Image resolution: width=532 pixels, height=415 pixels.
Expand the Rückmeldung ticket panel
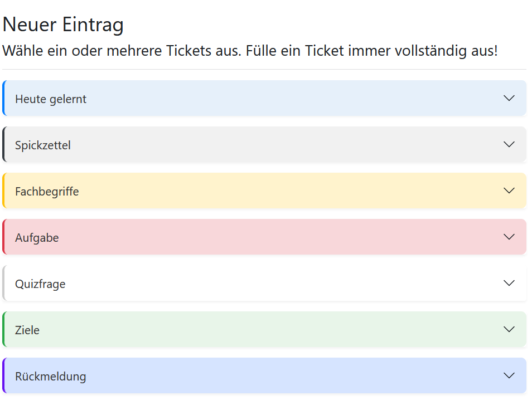(x=264, y=375)
